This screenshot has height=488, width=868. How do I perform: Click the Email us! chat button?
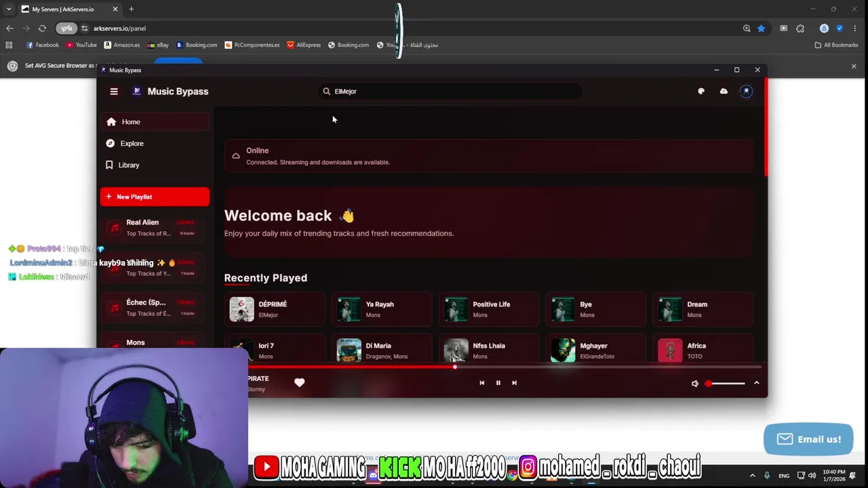808,439
